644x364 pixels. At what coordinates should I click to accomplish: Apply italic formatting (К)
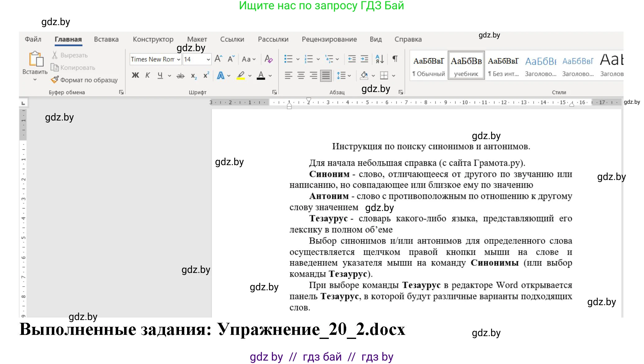(148, 75)
